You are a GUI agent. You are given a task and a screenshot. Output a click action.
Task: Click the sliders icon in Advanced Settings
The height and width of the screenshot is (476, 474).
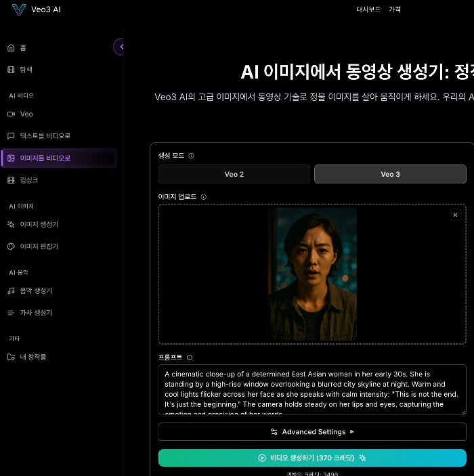[x=274, y=432]
